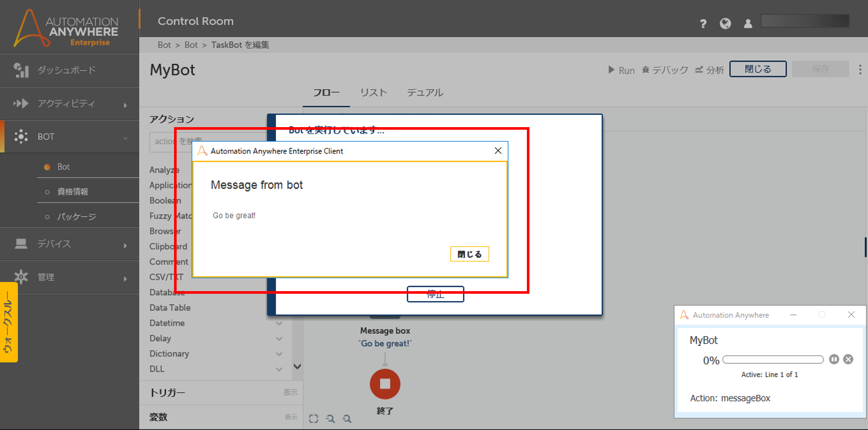Click the Automation Anywhere Enterprise logo

tap(66, 28)
